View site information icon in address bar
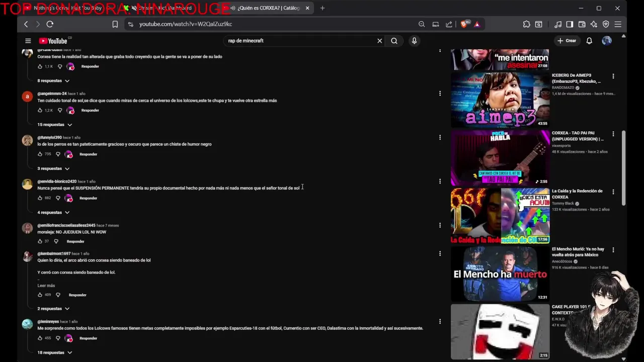Image resolution: width=644 pixels, height=362 pixels. [130, 24]
